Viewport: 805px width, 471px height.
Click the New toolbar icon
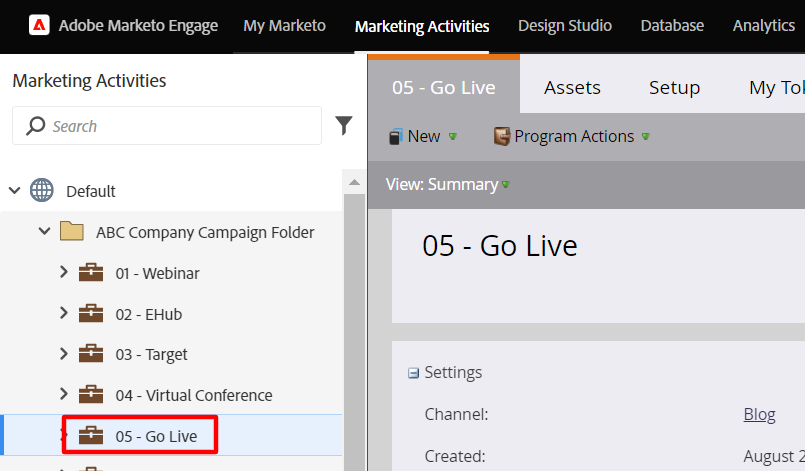(395, 137)
